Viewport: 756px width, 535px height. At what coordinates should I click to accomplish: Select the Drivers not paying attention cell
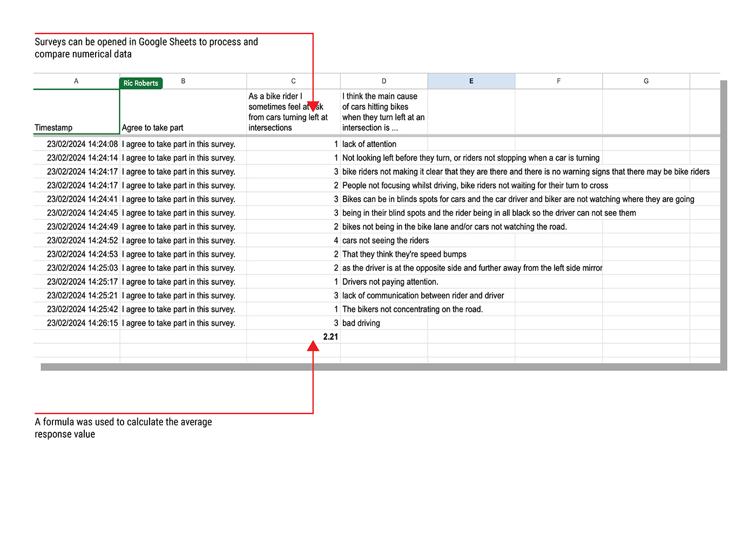coord(383,282)
